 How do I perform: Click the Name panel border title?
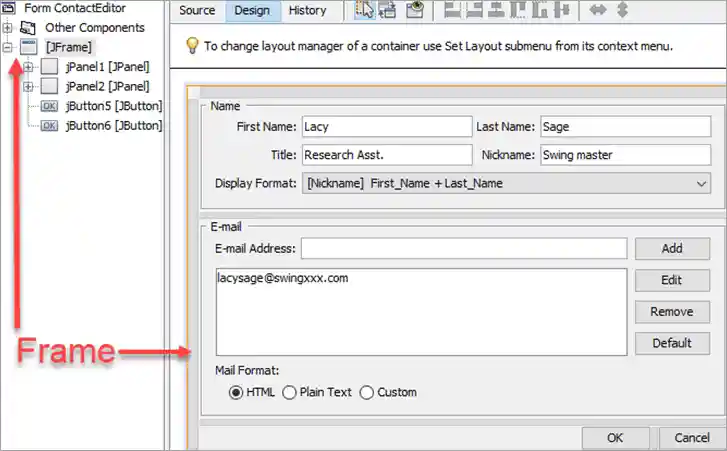click(225, 106)
